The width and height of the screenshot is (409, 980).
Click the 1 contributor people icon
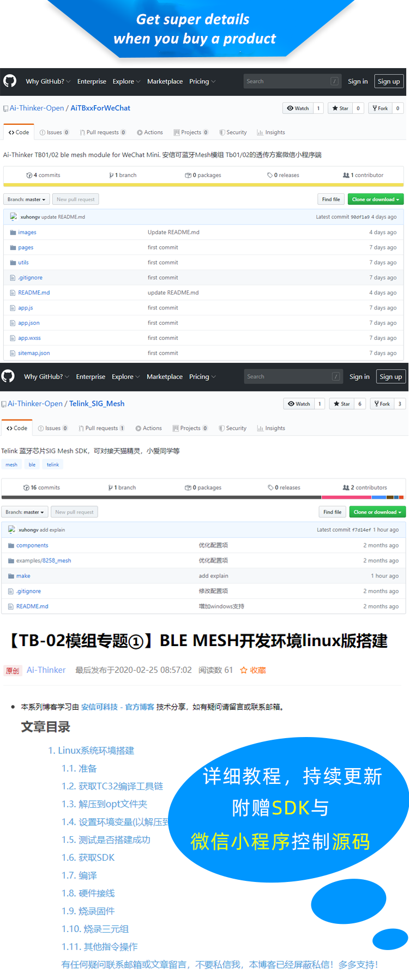(x=346, y=175)
